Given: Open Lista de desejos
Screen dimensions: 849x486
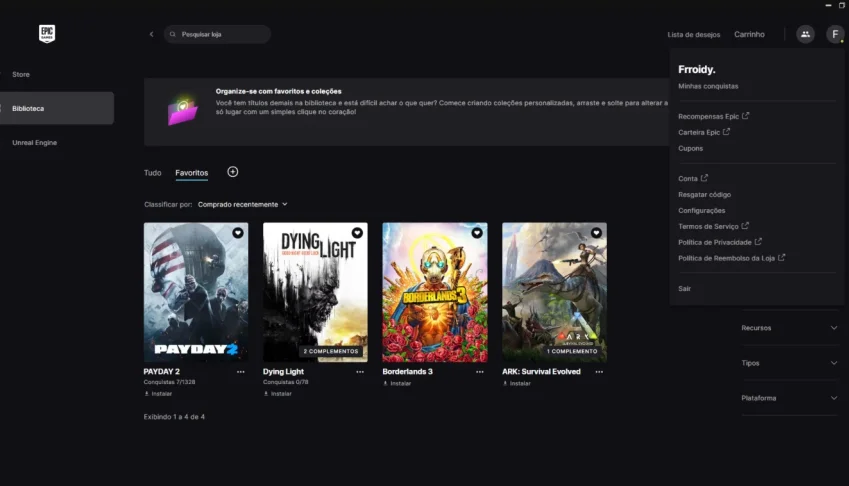Looking at the screenshot, I should 694,34.
